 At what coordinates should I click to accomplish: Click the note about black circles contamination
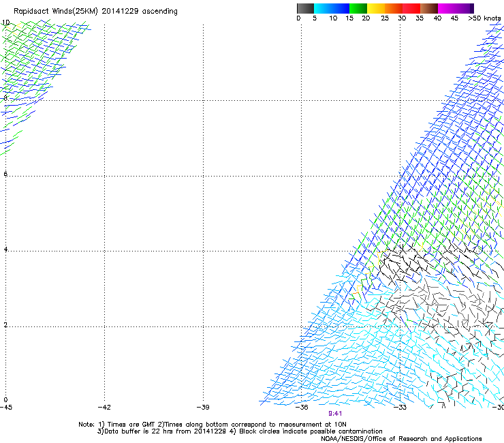pos(306,431)
